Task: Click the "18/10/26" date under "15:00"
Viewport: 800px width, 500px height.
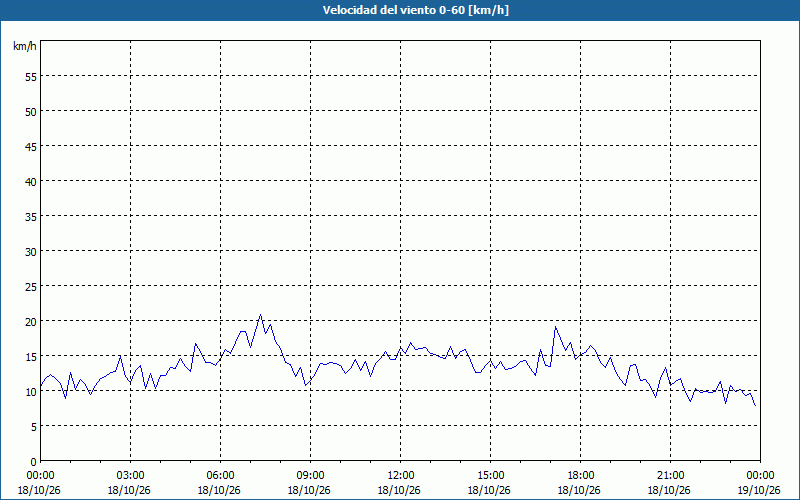Action: (489, 490)
